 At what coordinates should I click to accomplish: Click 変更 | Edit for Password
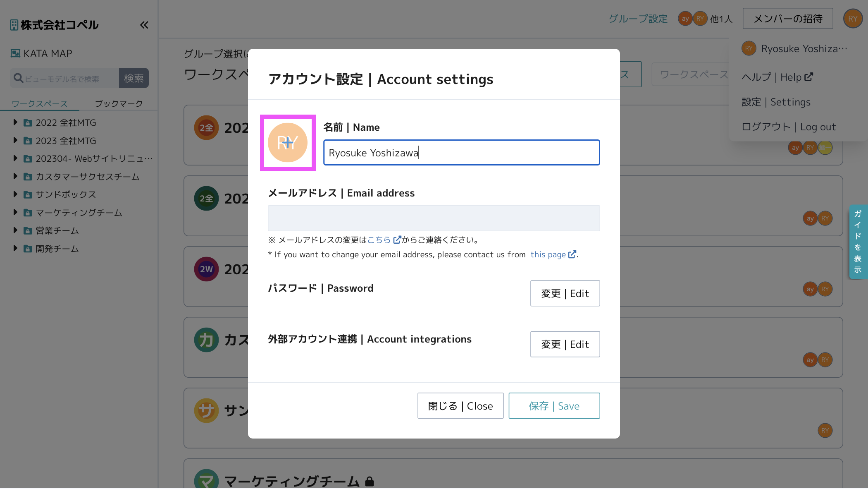pyautogui.click(x=565, y=294)
